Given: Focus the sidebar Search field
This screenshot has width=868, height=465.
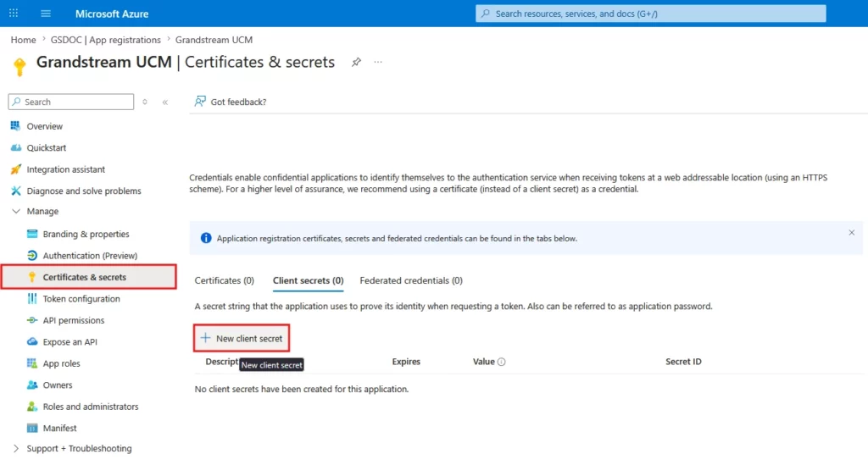Looking at the screenshot, I should (x=71, y=102).
